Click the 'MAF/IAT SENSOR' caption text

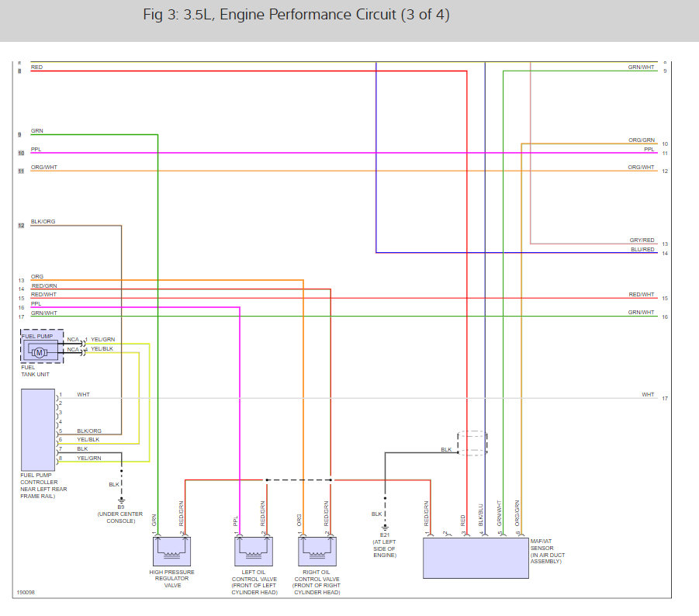pos(548,552)
